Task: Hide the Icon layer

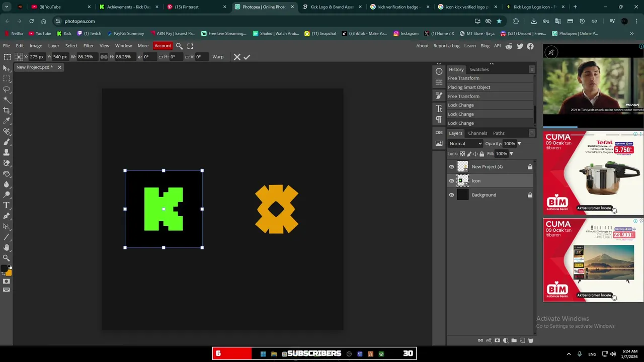Action: (x=451, y=181)
